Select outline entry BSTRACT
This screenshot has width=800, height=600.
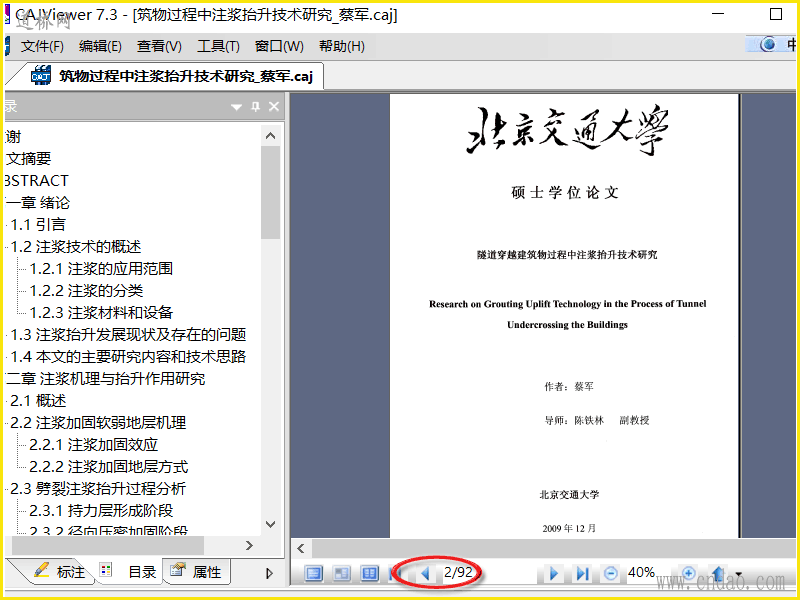37,181
